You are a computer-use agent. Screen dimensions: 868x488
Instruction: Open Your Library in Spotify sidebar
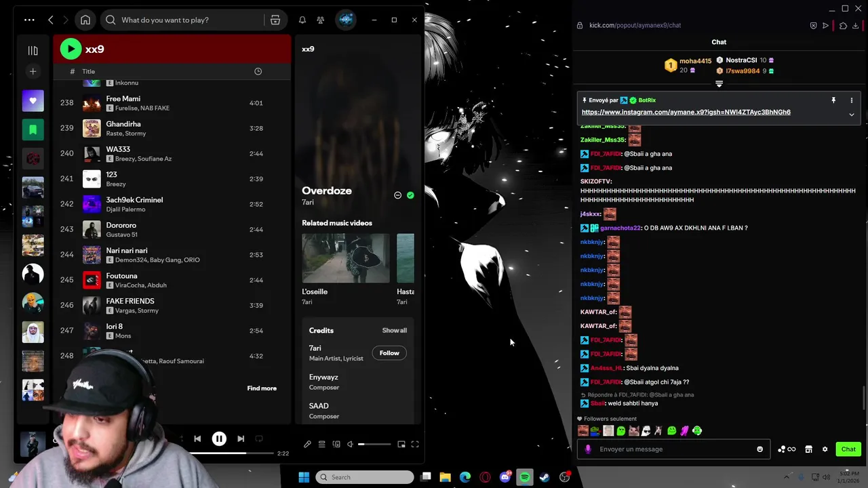[x=33, y=50]
